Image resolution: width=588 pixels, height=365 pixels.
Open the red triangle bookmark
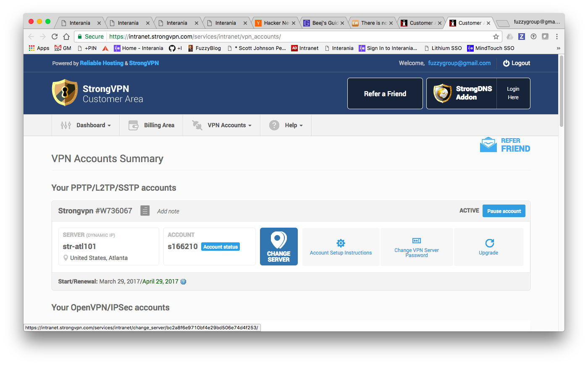105,48
